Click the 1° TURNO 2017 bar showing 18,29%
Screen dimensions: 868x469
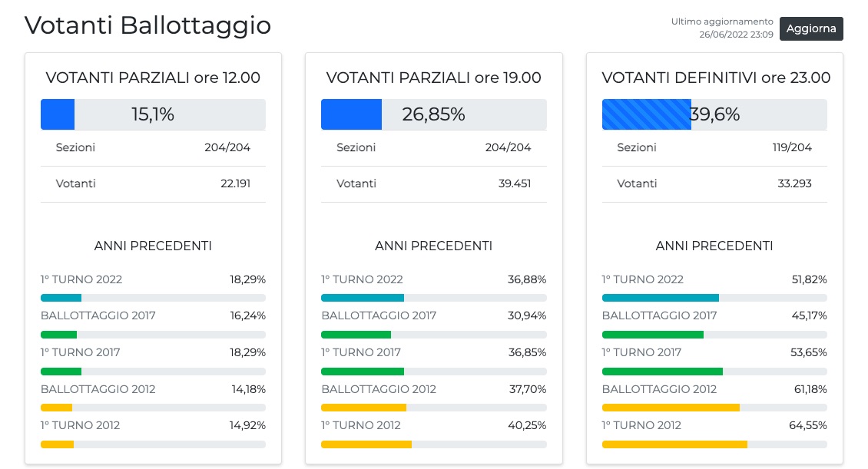(x=153, y=371)
